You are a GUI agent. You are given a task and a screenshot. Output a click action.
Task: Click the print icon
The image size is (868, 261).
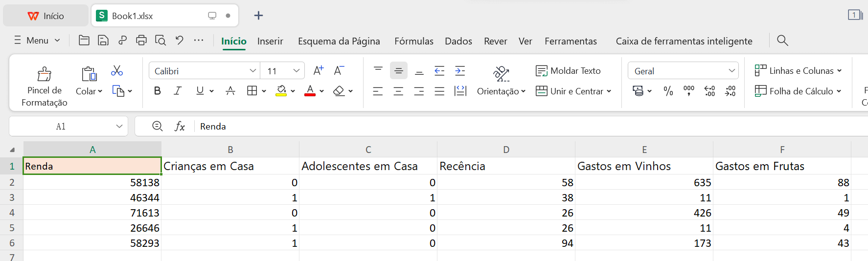(141, 41)
